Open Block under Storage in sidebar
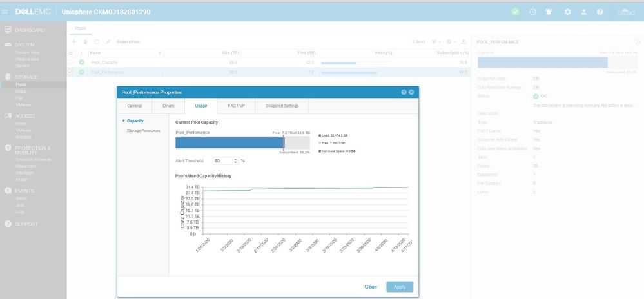The image size is (644, 299). click(21, 91)
